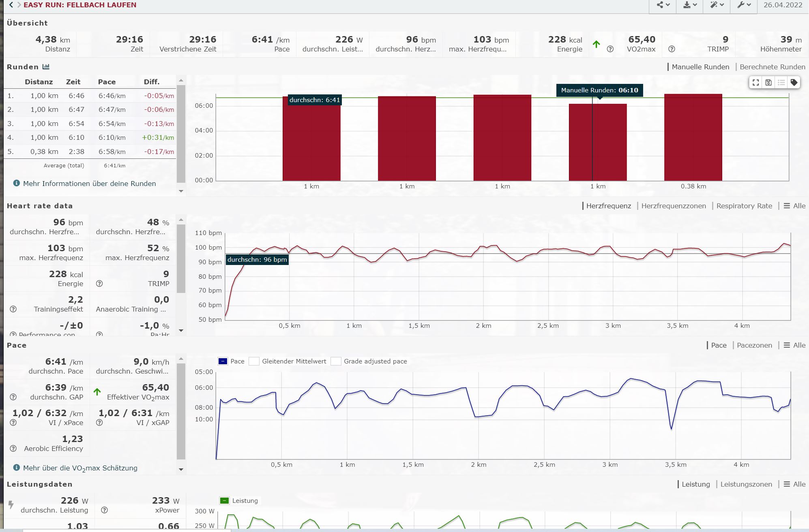Switch to Herzfrequenzzonen tab
The width and height of the screenshot is (809, 532).
coord(673,206)
